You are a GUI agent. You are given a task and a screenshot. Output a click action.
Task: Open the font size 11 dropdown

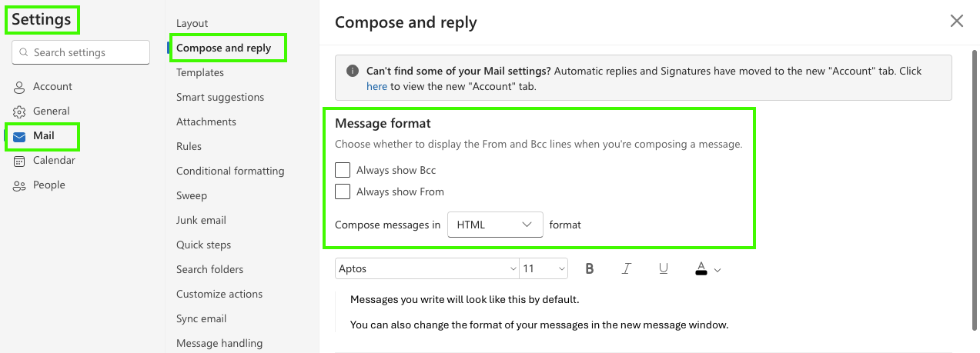[544, 268]
